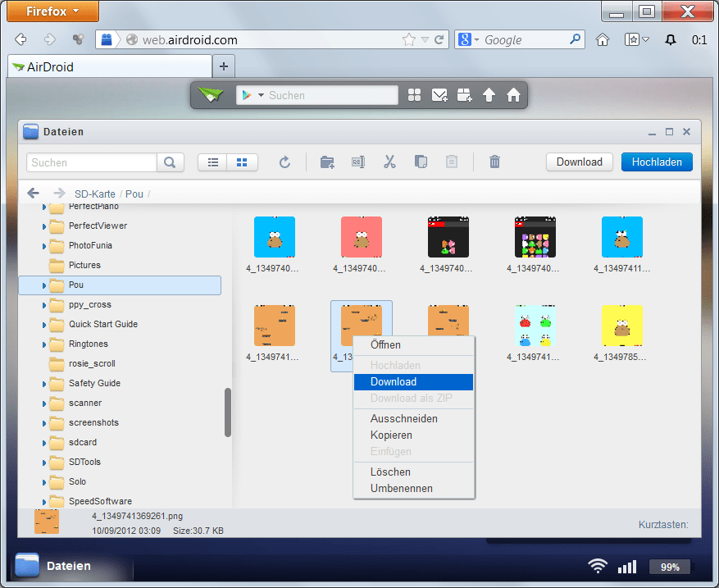Switch to list view in Dateien
Screen dimensions: 719x588
coord(213,162)
